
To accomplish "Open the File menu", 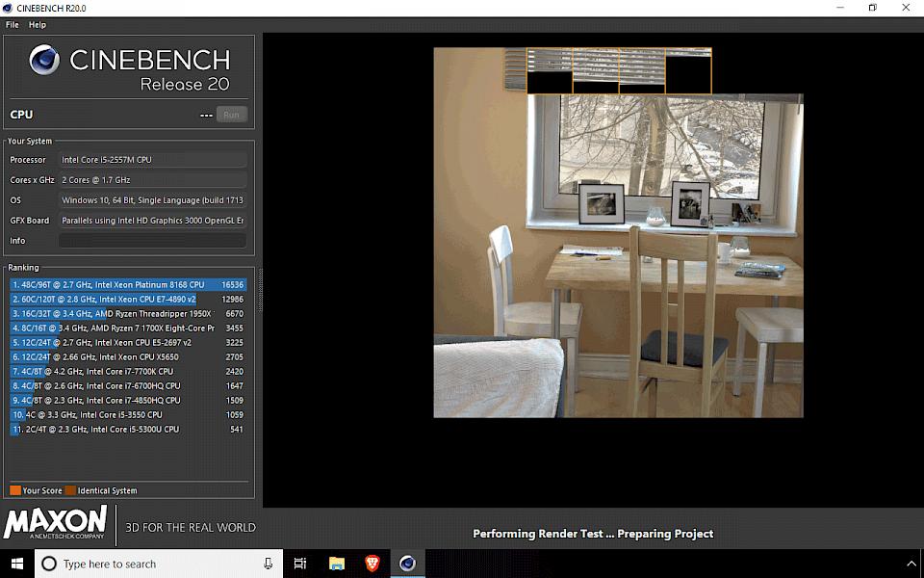I will point(12,25).
